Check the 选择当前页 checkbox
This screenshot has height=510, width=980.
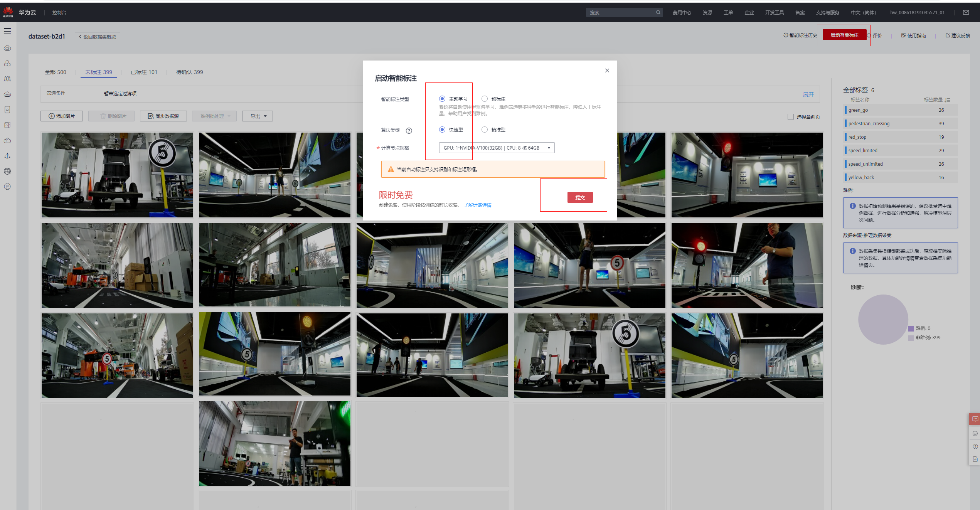pos(791,117)
